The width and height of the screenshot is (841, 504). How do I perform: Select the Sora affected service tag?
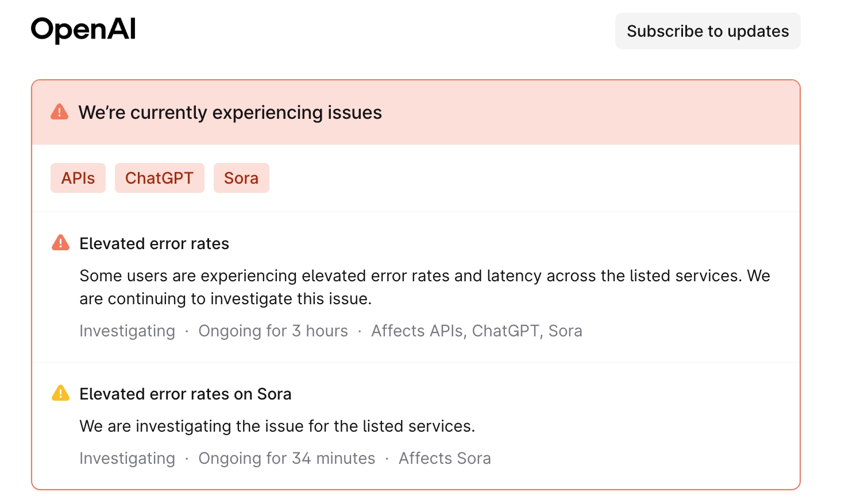click(241, 178)
